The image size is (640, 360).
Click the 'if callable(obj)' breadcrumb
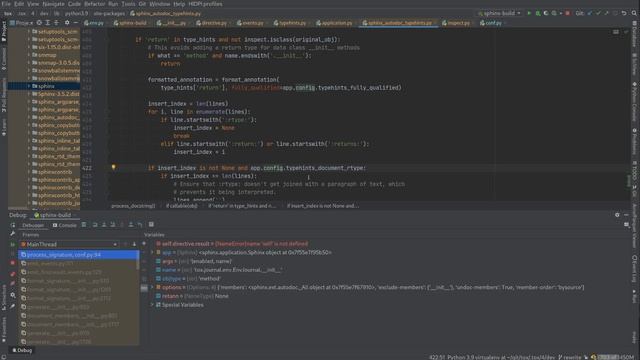coord(182,206)
